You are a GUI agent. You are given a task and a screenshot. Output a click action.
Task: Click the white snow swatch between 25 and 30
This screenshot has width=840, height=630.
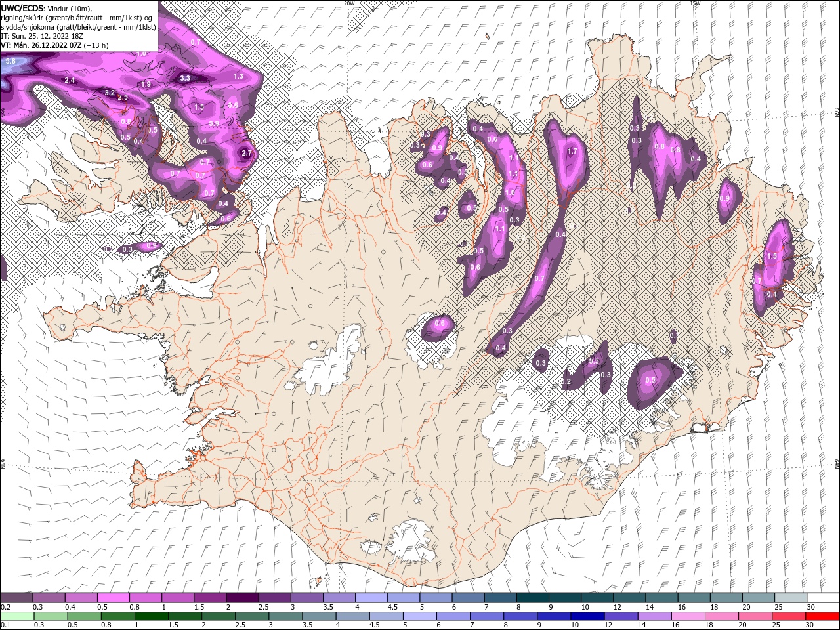789,598
